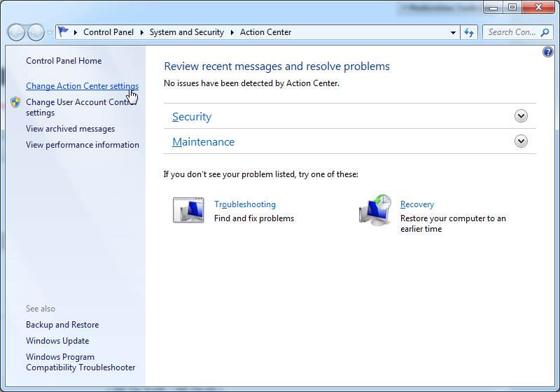Click the Action Center flag icon in address bar
This screenshot has height=392, width=560.
63,31
